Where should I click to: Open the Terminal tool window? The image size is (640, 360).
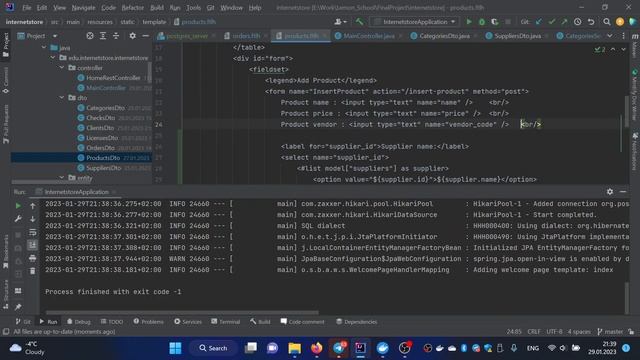(x=225, y=322)
